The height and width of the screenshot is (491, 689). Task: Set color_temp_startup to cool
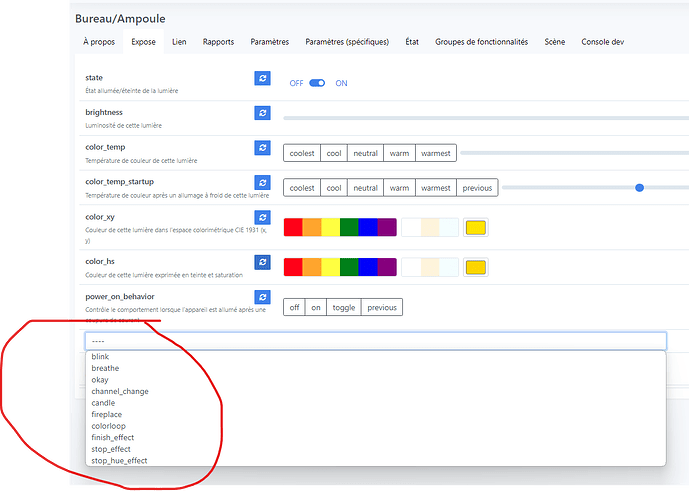pos(334,188)
